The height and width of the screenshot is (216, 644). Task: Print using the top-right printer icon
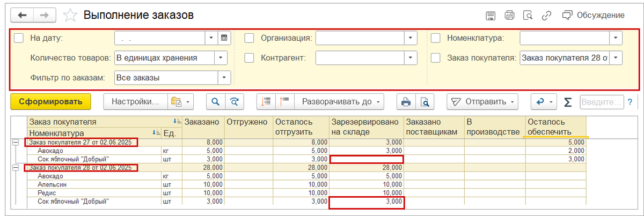pyautogui.click(x=509, y=15)
